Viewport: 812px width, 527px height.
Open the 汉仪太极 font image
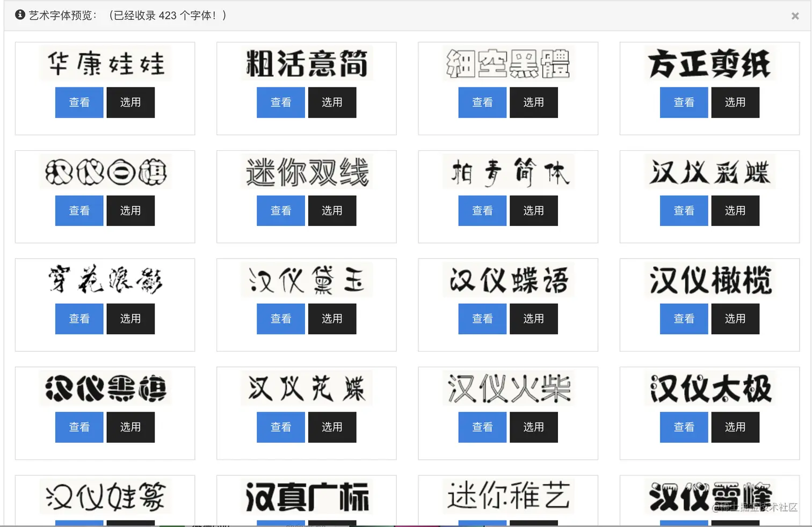tap(710, 388)
